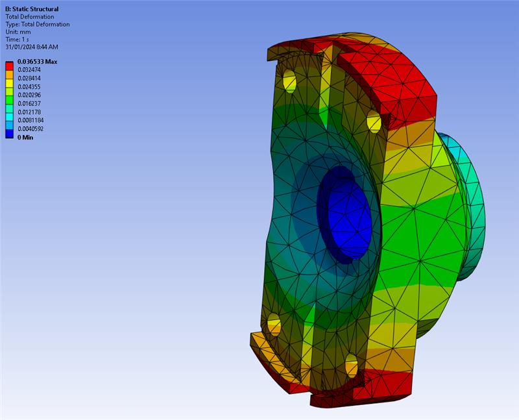Select the 0.020296 legend value
This screenshot has width=519, height=420.
(29, 95)
